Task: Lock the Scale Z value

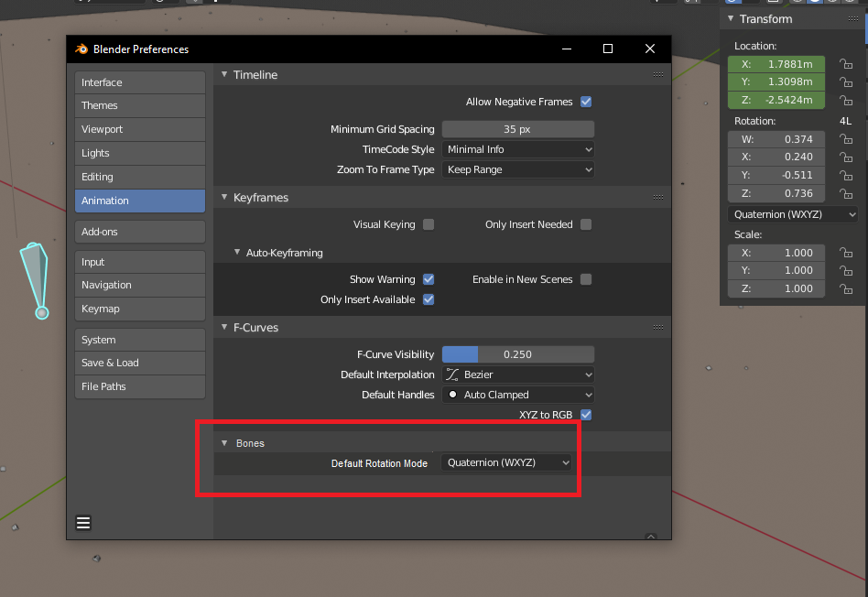Action: click(x=845, y=288)
